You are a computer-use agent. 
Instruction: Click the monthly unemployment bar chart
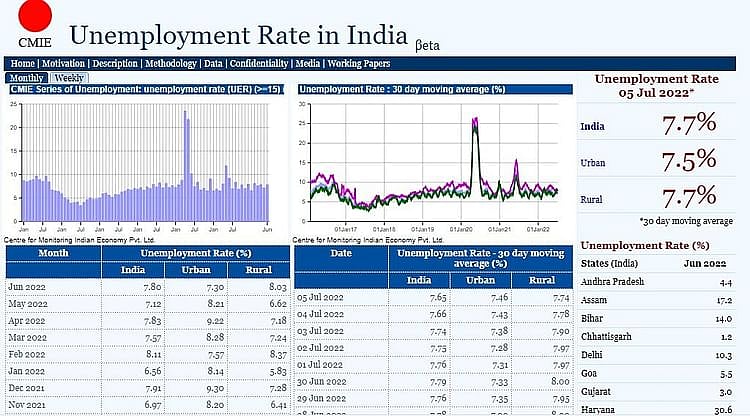[x=145, y=163]
